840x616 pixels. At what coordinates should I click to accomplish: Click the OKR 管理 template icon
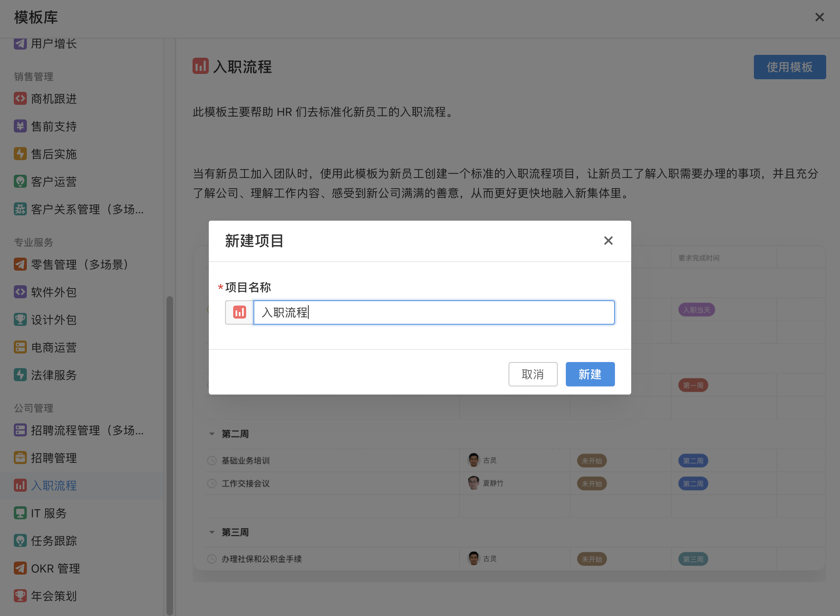[20, 568]
